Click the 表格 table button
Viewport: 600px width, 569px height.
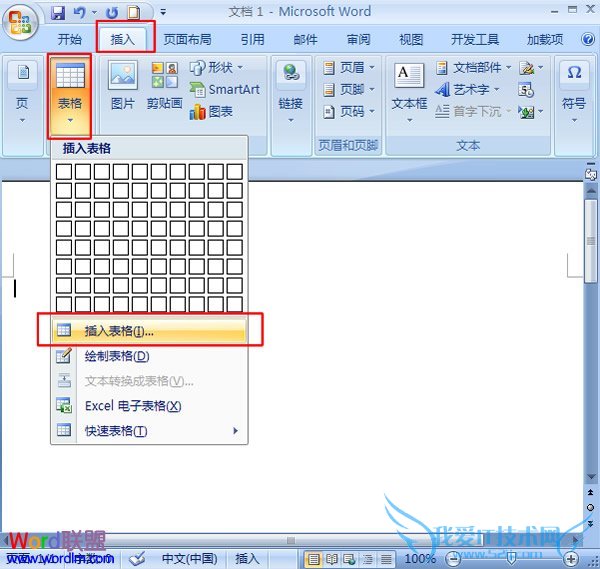(70, 95)
